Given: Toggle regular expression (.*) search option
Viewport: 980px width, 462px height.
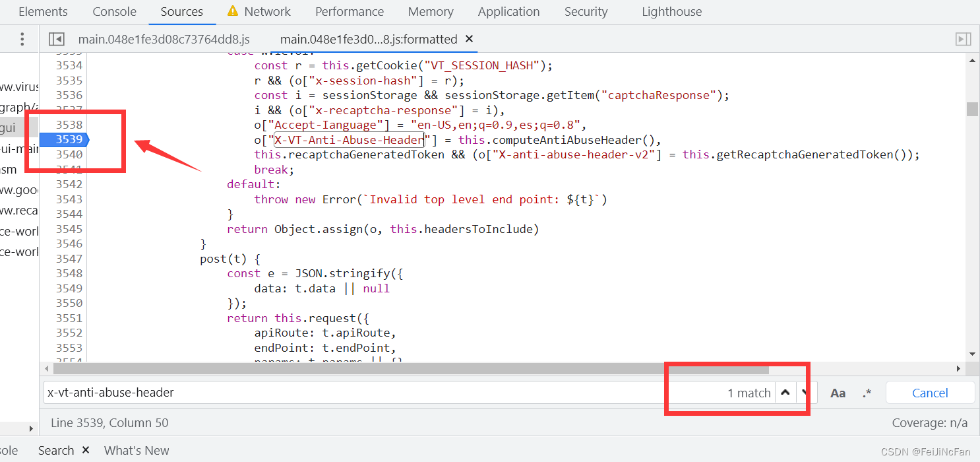Looking at the screenshot, I should pyautogui.click(x=867, y=393).
